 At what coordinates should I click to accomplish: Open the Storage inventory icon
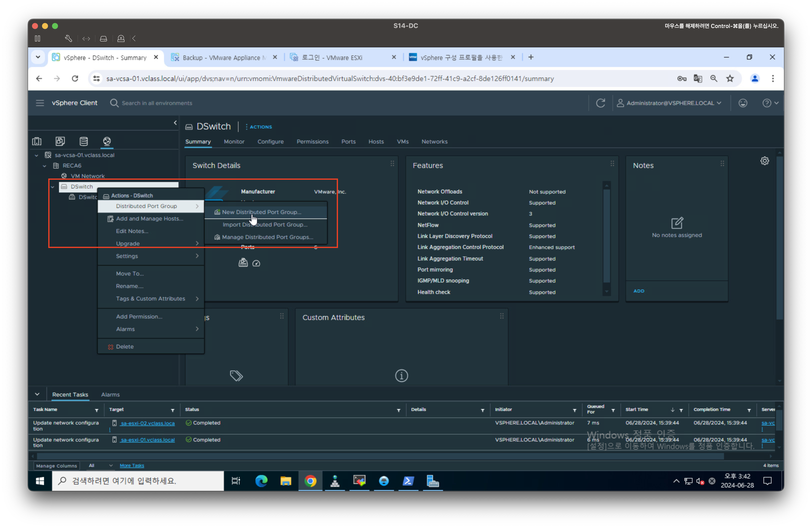83,141
